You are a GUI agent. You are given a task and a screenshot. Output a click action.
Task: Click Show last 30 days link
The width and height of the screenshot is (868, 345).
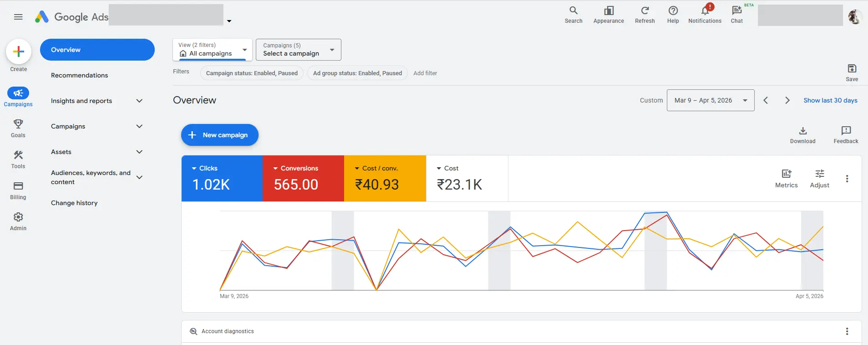pos(830,100)
